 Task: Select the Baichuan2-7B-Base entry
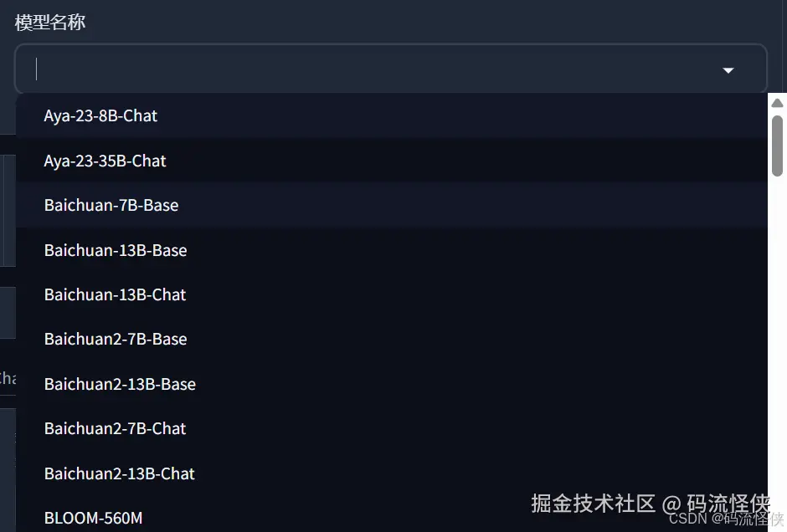pyautogui.click(x=116, y=339)
